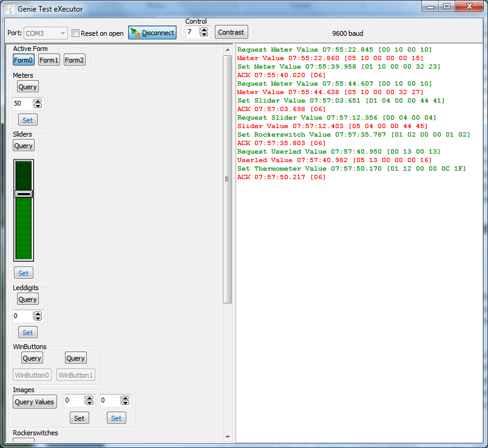Set the Leddigits value
The width and height of the screenshot is (488, 448).
28,333
